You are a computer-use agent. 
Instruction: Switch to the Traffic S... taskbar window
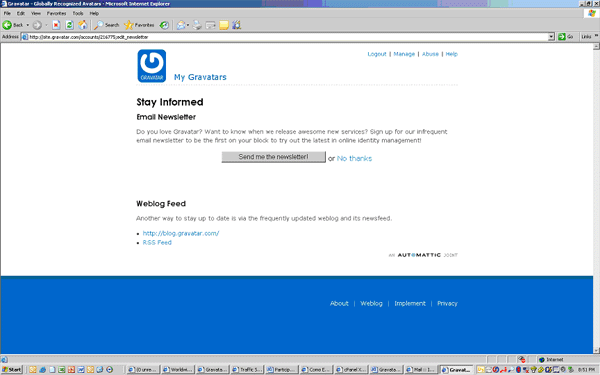click(247, 370)
